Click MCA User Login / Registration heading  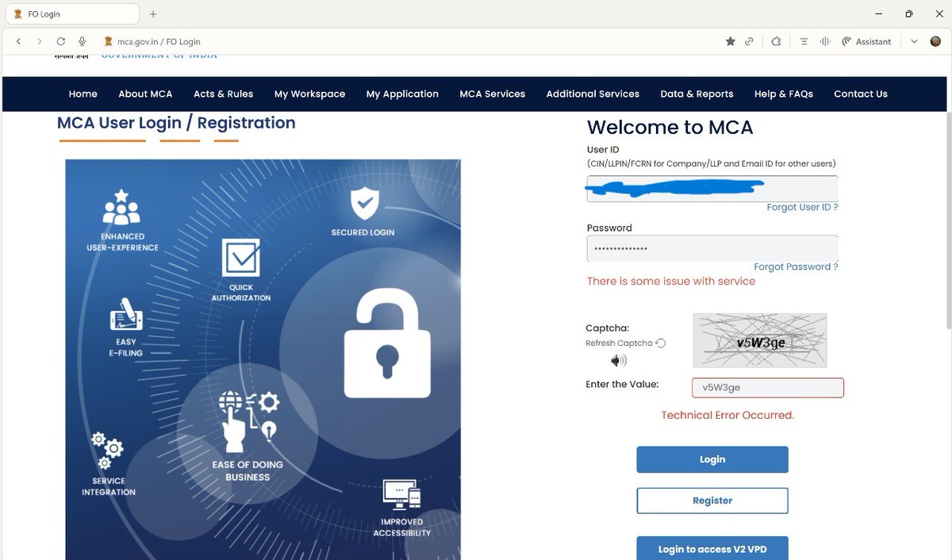pyautogui.click(x=176, y=123)
